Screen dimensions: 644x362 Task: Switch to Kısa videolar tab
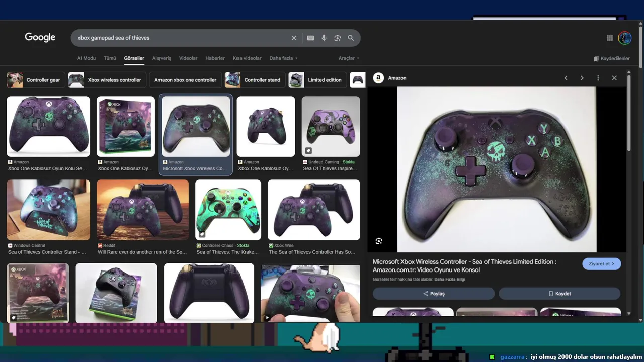tap(247, 58)
